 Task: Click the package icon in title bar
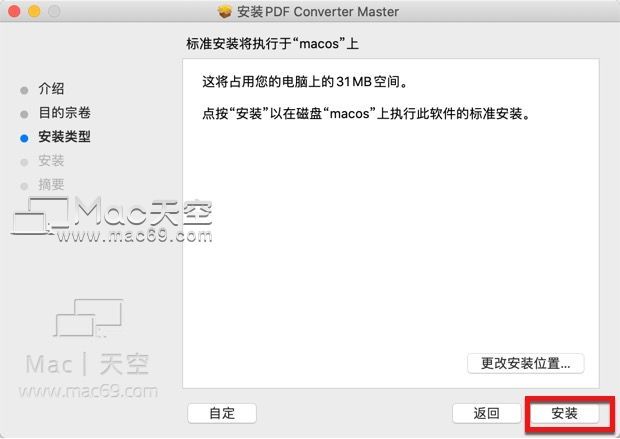tap(225, 12)
